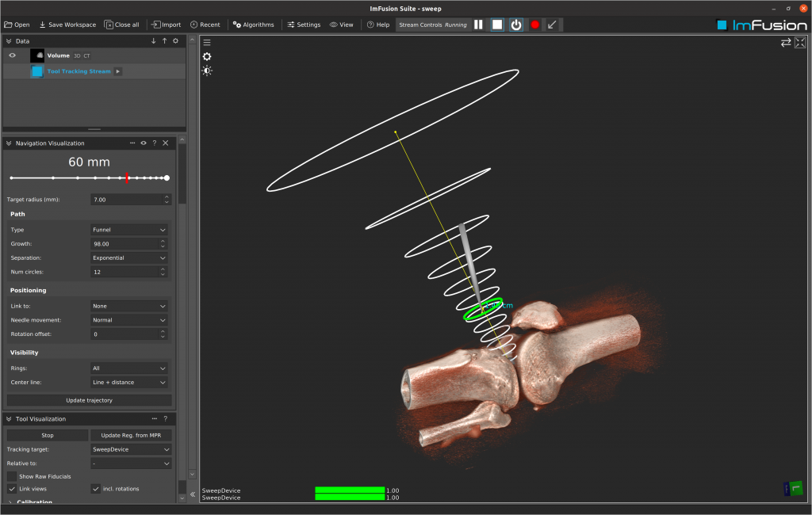Image resolution: width=812 pixels, height=515 pixels.
Task: Toggle visibility of the Volume dataset
Action: [x=12, y=55]
